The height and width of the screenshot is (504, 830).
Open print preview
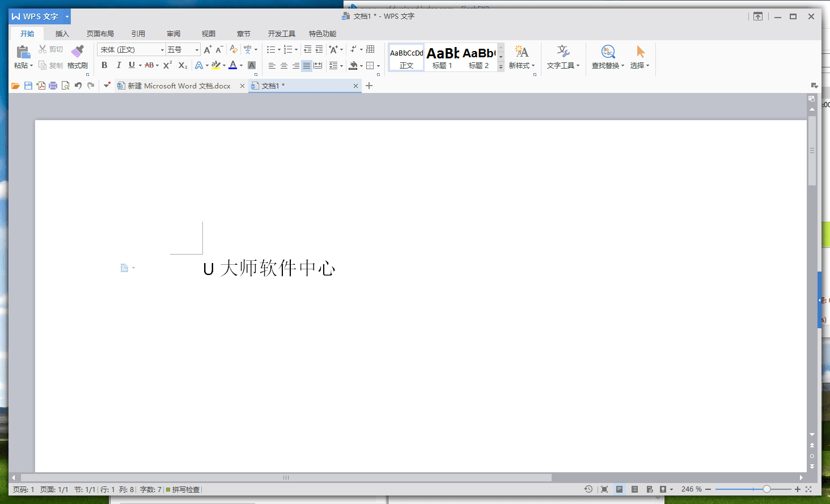(65, 86)
